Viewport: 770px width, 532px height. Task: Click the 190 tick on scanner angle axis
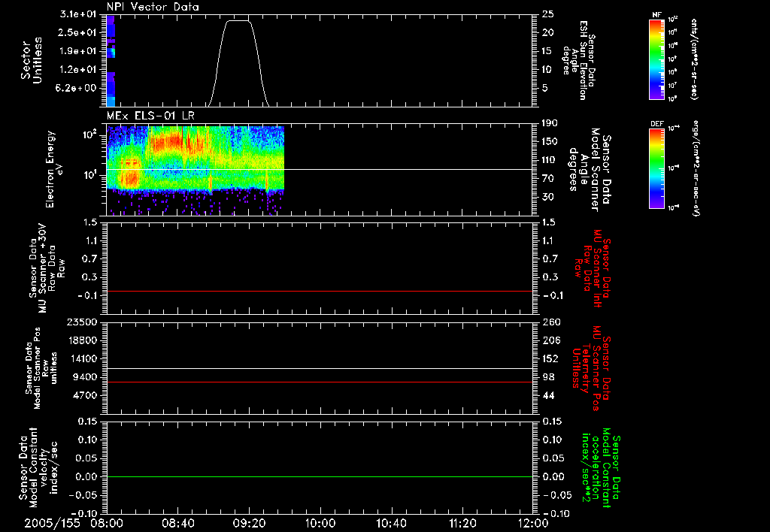(550, 123)
